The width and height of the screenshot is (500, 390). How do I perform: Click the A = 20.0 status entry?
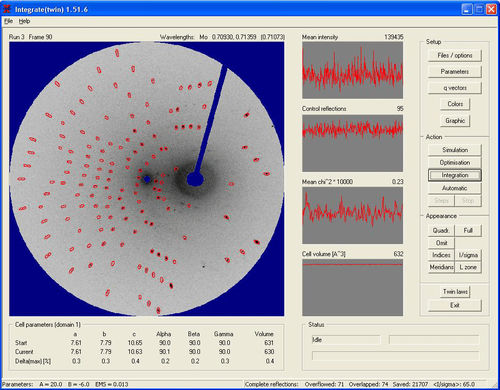click(51, 384)
